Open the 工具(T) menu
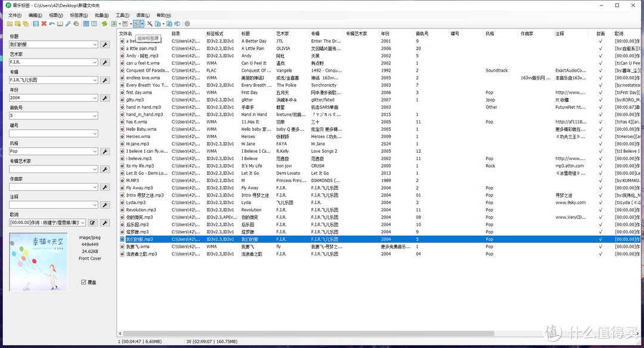The height and width of the screenshot is (348, 644). [122, 15]
